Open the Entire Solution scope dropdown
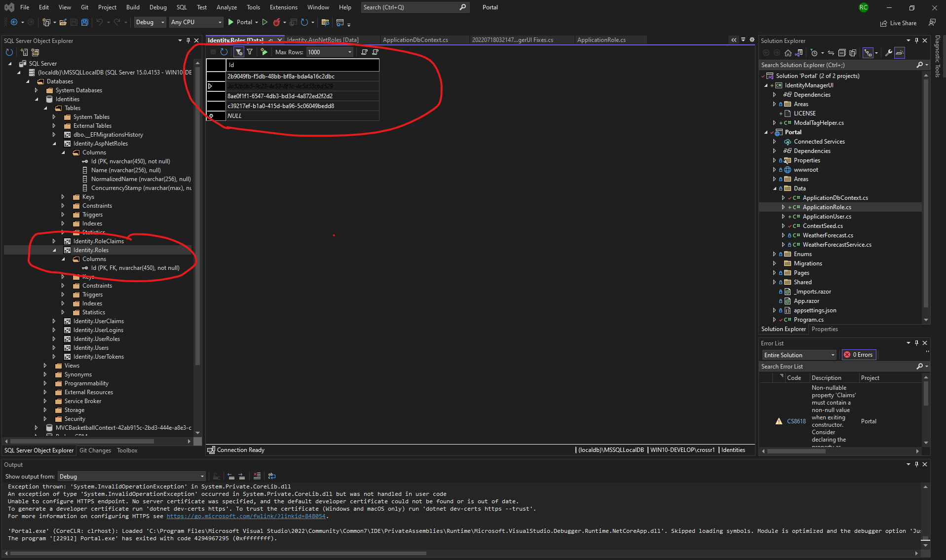The width and height of the screenshot is (946, 560). click(x=799, y=355)
